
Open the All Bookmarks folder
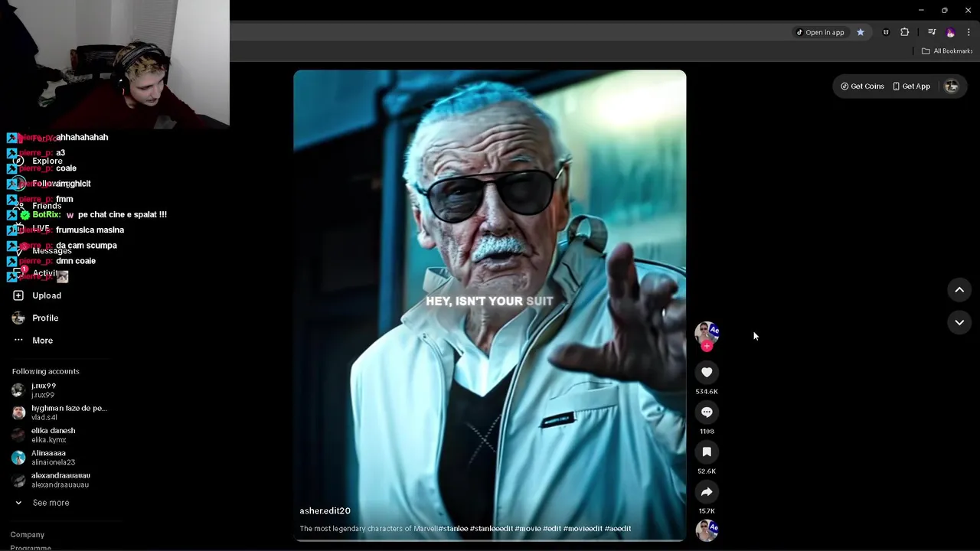pos(947,51)
